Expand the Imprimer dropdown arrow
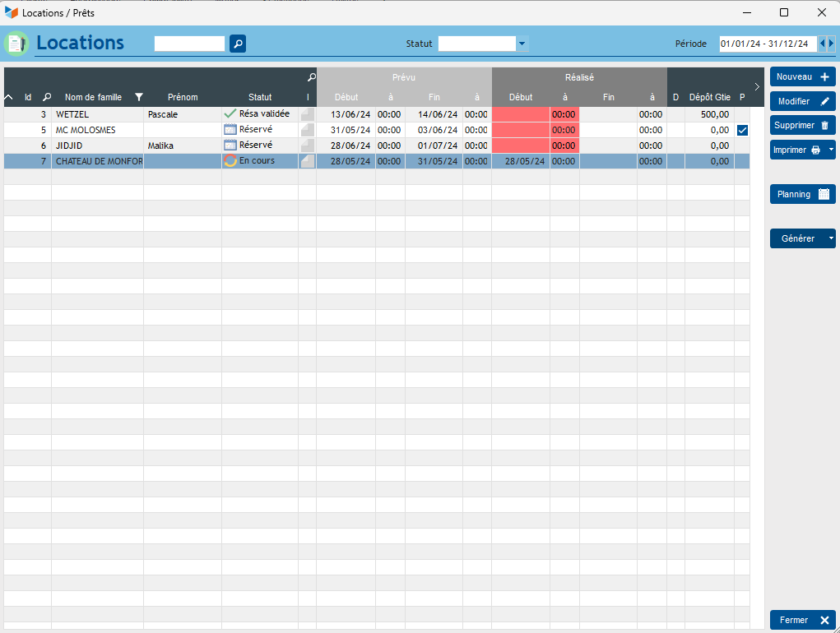 (x=831, y=150)
